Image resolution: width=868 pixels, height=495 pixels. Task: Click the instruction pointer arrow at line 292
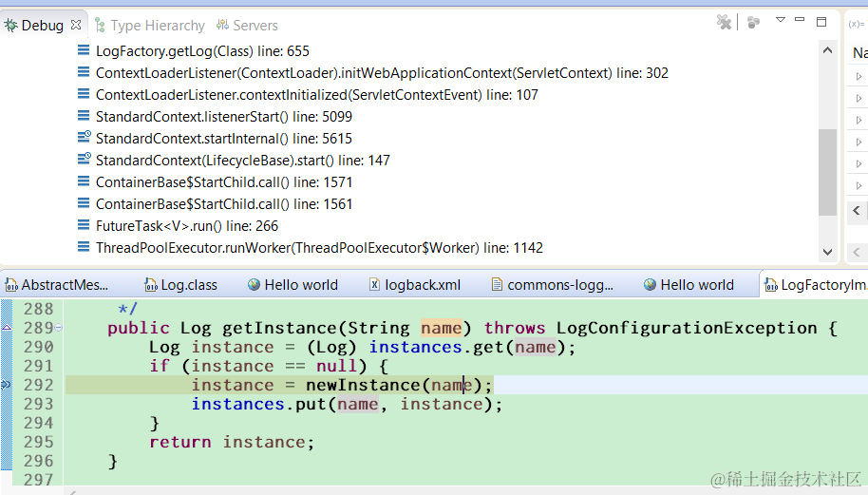[6, 384]
